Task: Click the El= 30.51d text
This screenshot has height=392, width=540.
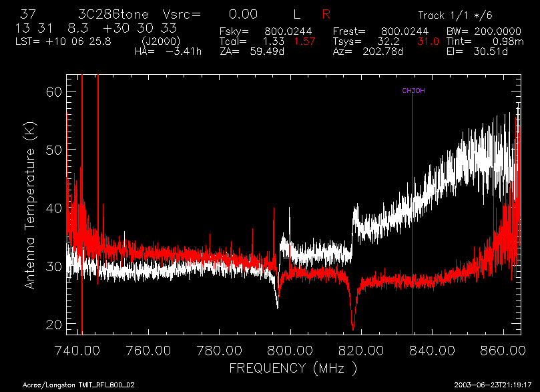Action: coord(477,51)
